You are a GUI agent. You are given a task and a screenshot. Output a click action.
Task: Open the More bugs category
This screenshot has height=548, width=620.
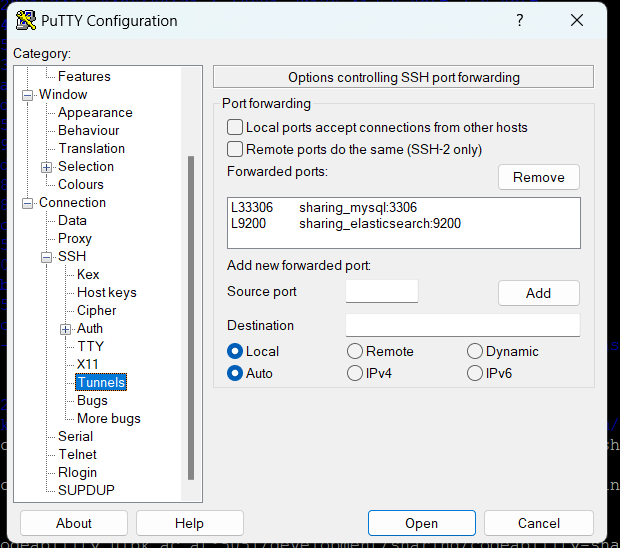tap(109, 418)
